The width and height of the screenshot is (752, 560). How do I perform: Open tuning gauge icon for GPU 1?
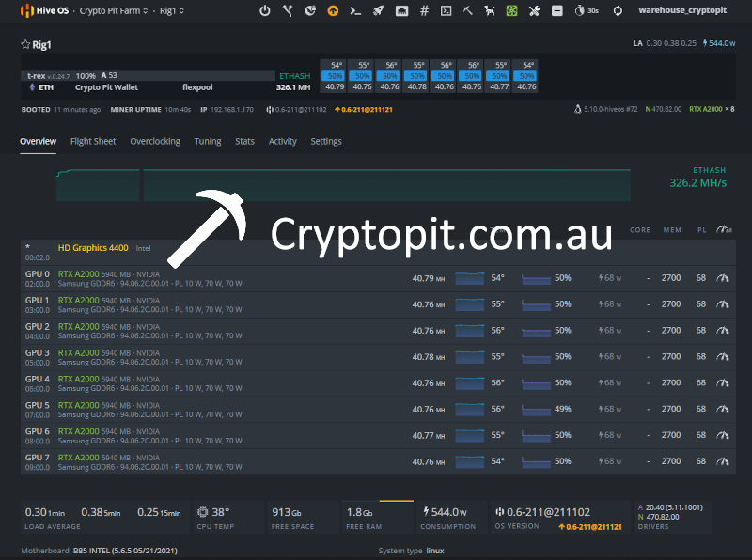[x=723, y=304]
